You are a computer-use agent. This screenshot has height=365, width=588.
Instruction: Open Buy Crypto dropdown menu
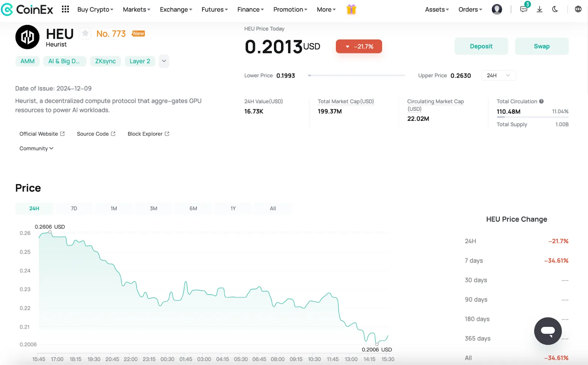point(95,10)
